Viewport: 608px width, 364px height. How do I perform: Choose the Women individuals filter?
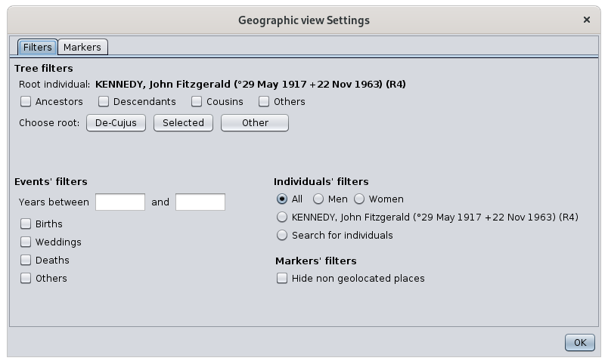[x=359, y=199]
